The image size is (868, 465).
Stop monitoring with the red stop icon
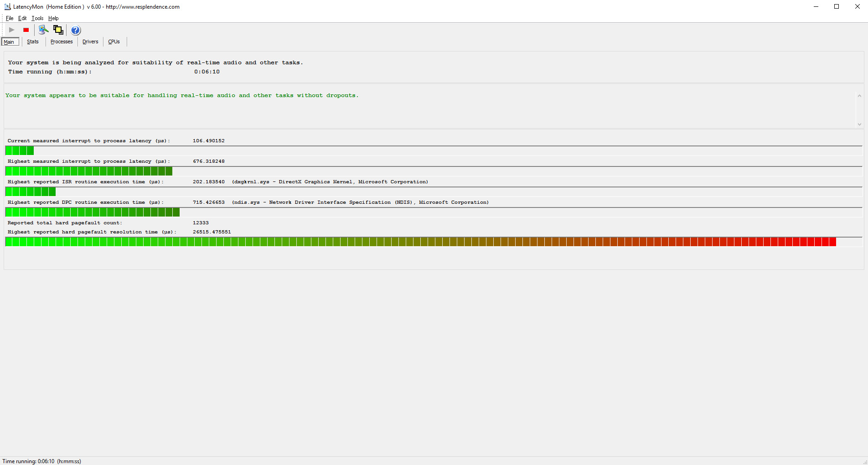point(26,30)
